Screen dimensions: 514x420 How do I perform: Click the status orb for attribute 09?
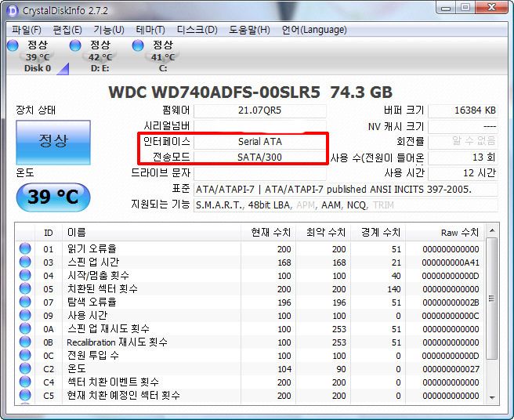pyautogui.click(x=25, y=316)
